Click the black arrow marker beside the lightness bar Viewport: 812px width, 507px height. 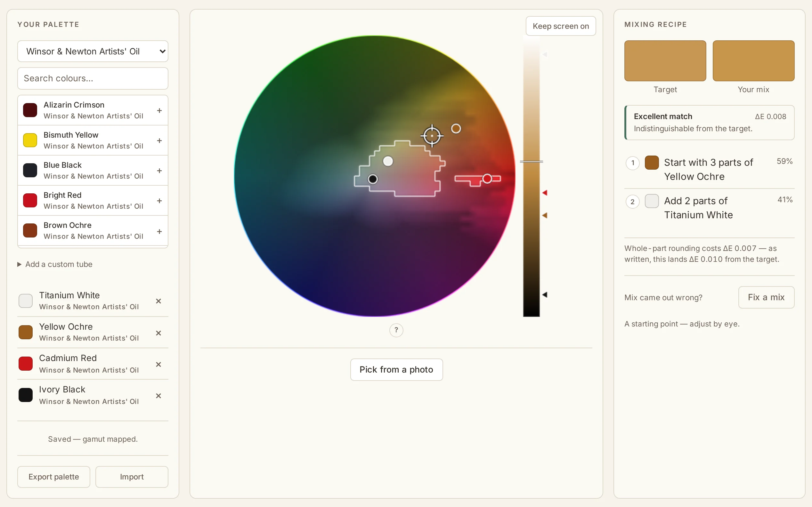click(545, 295)
